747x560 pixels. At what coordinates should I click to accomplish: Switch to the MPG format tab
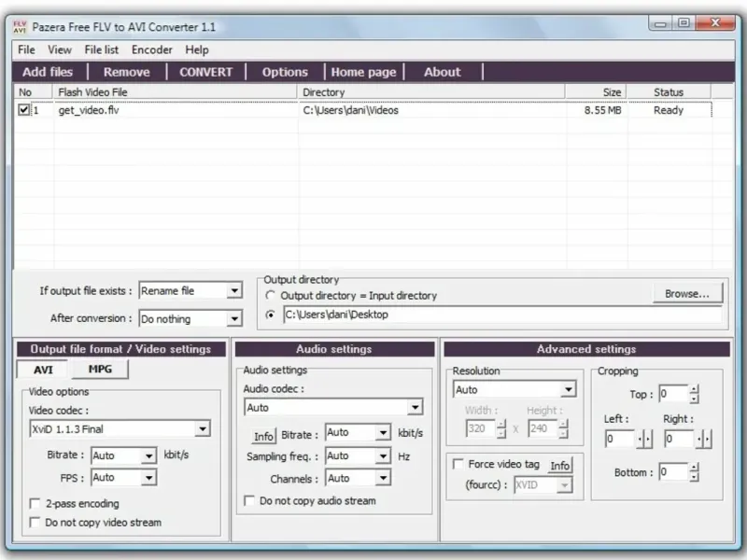(x=100, y=369)
